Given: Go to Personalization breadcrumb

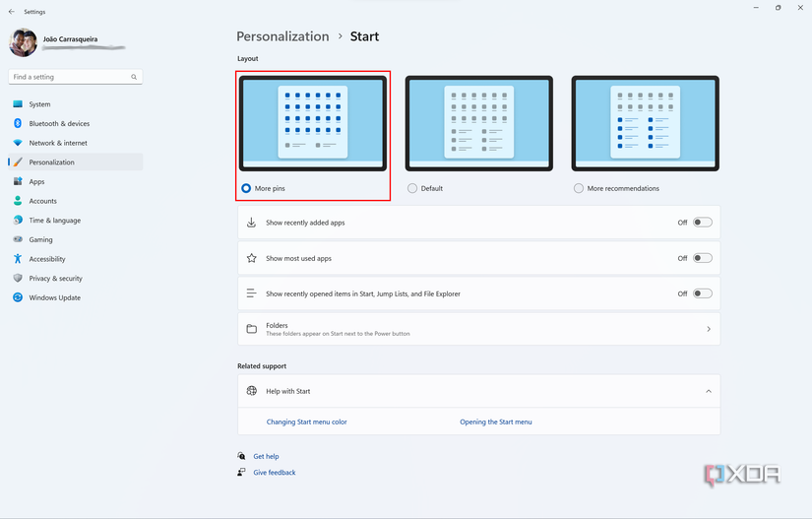Looking at the screenshot, I should coord(282,36).
